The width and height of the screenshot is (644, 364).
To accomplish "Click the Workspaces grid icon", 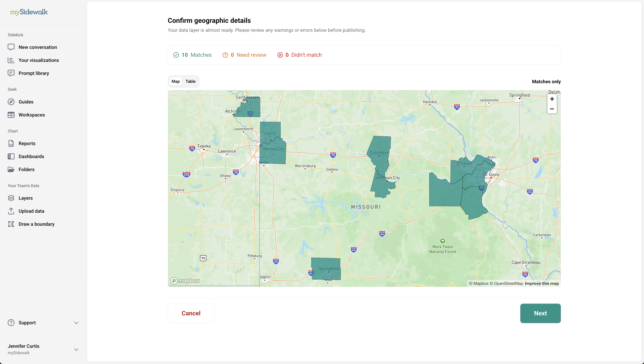I will (x=11, y=115).
